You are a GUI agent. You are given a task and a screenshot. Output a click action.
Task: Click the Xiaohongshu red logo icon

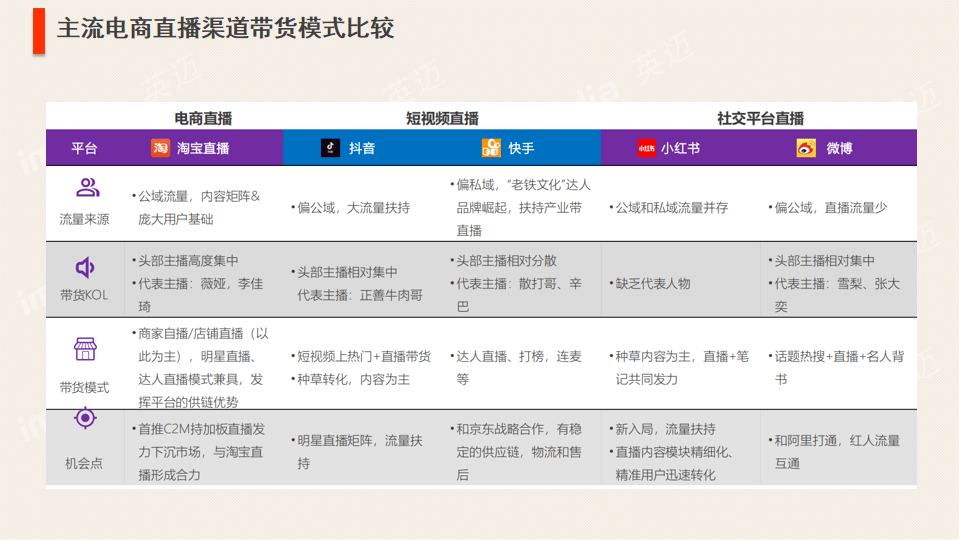pyautogui.click(x=647, y=148)
